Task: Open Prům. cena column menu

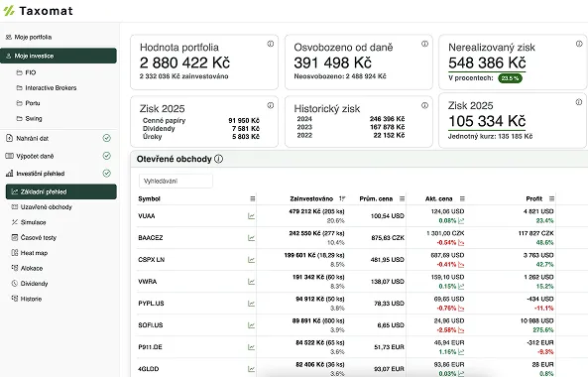Action: (x=402, y=198)
